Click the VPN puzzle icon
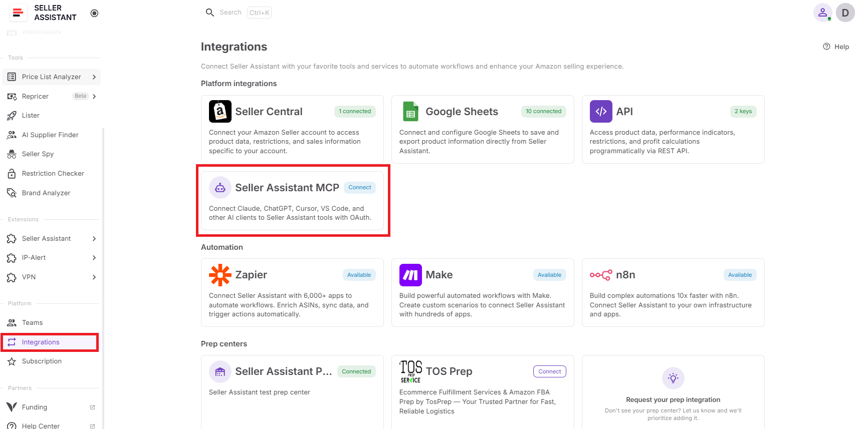The height and width of the screenshot is (429, 868). tap(12, 277)
